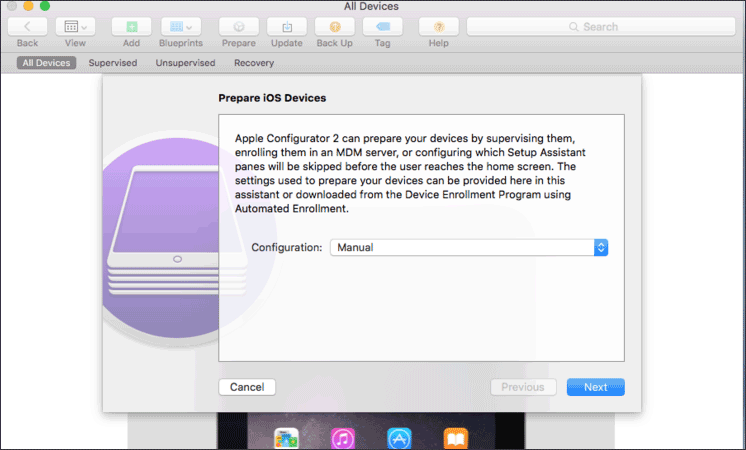This screenshot has width=746, height=450.
Task: Click the Back toolbar arrow
Action: [x=28, y=27]
